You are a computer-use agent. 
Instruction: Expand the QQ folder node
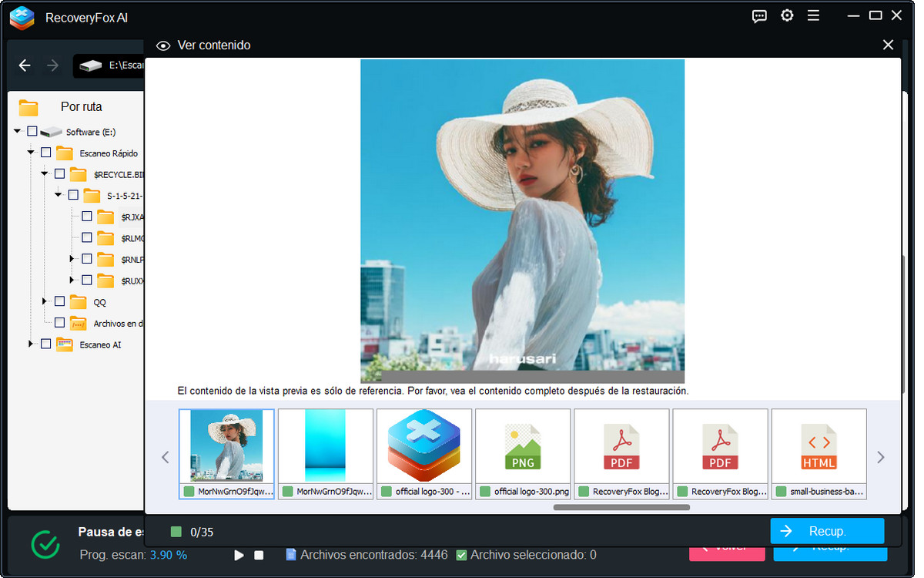[x=45, y=302]
